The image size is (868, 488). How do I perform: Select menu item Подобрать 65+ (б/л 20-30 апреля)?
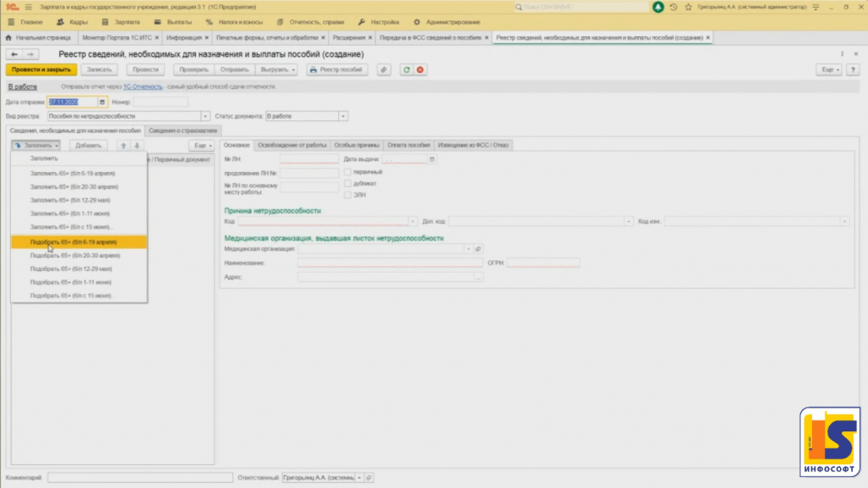(x=71, y=255)
